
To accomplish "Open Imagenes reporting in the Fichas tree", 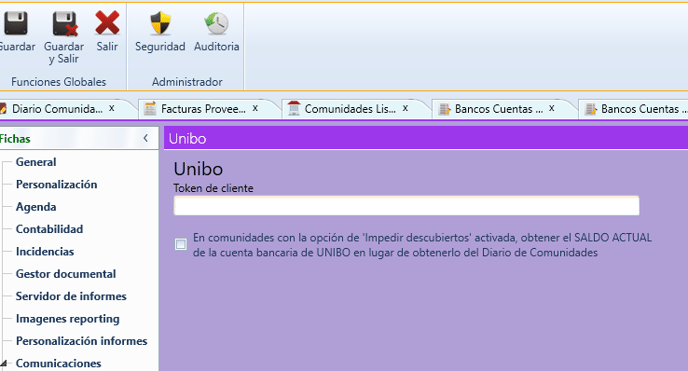I will pyautogui.click(x=68, y=319).
